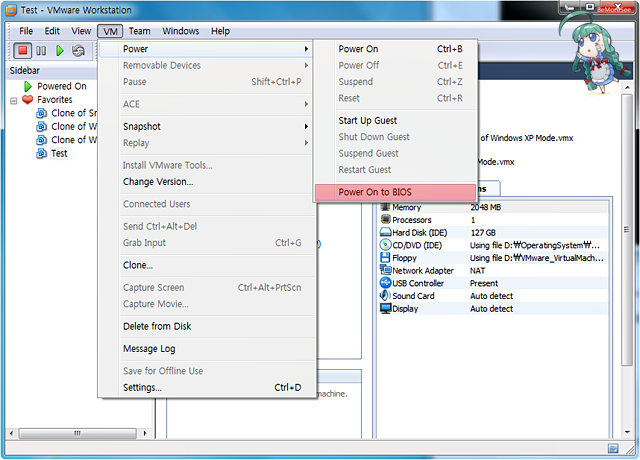Image resolution: width=640 pixels, height=460 pixels.
Task: Click the Floppy device icon
Action: click(385, 258)
